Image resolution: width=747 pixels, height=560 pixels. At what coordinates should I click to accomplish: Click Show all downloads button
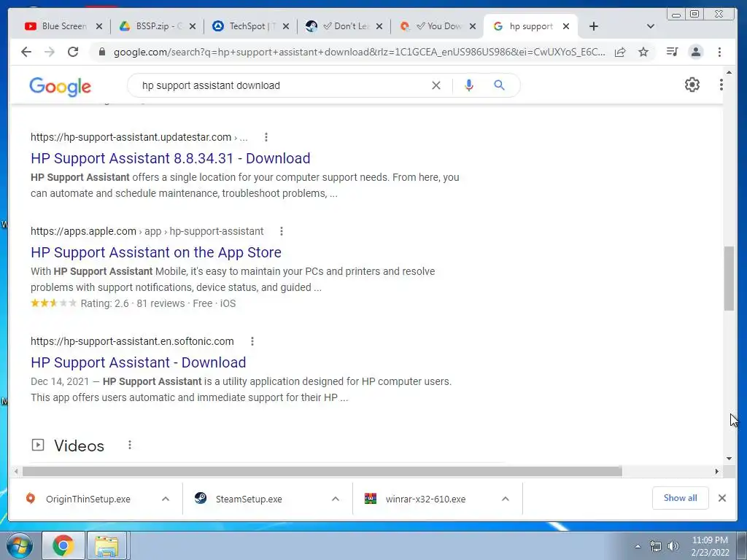pyautogui.click(x=680, y=498)
